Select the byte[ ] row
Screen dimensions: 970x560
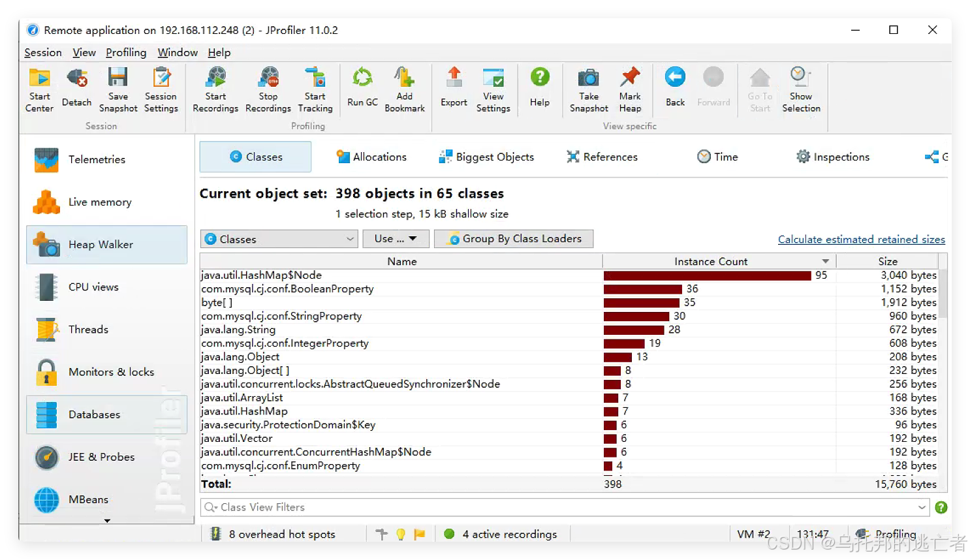coord(569,303)
